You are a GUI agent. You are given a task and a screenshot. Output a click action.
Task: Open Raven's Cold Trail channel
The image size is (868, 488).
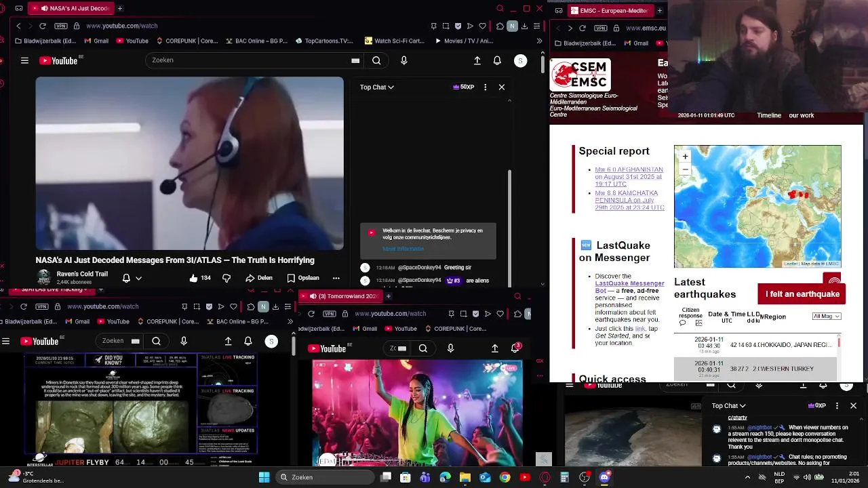(x=82, y=274)
